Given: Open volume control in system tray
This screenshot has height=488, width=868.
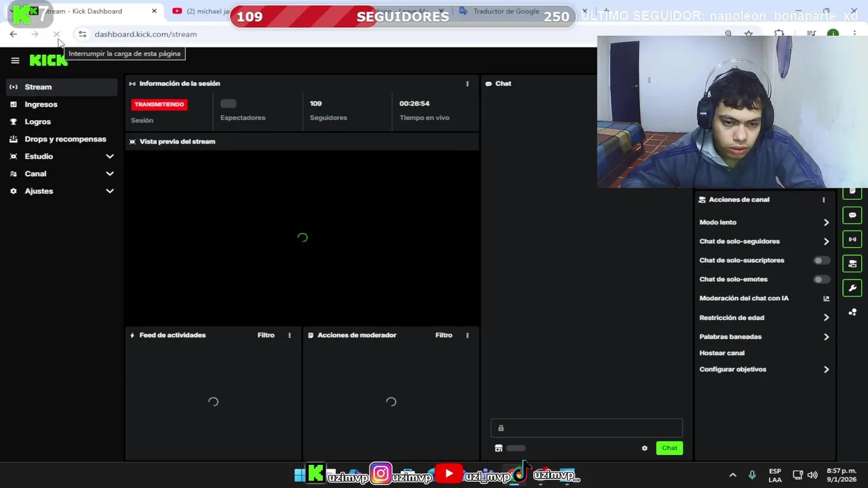Looking at the screenshot, I should pyautogui.click(x=812, y=475).
